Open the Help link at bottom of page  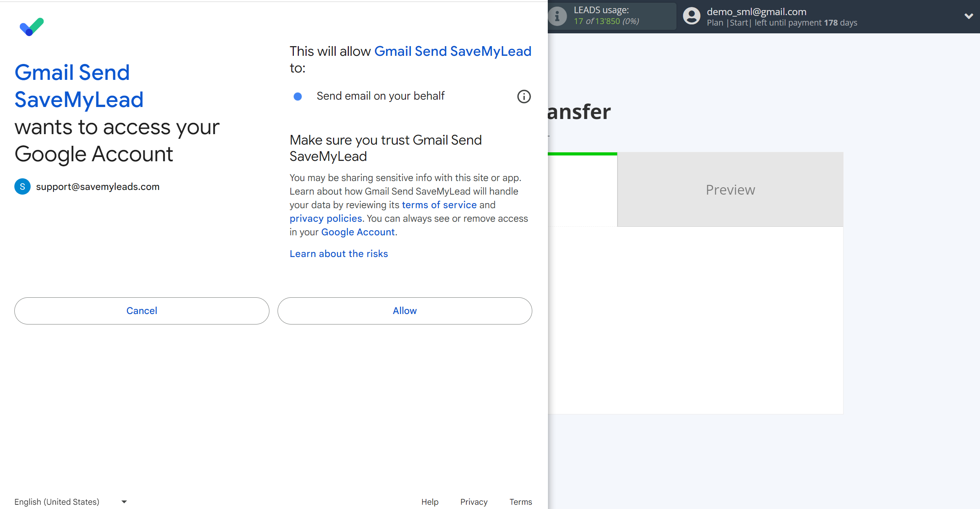click(x=429, y=502)
